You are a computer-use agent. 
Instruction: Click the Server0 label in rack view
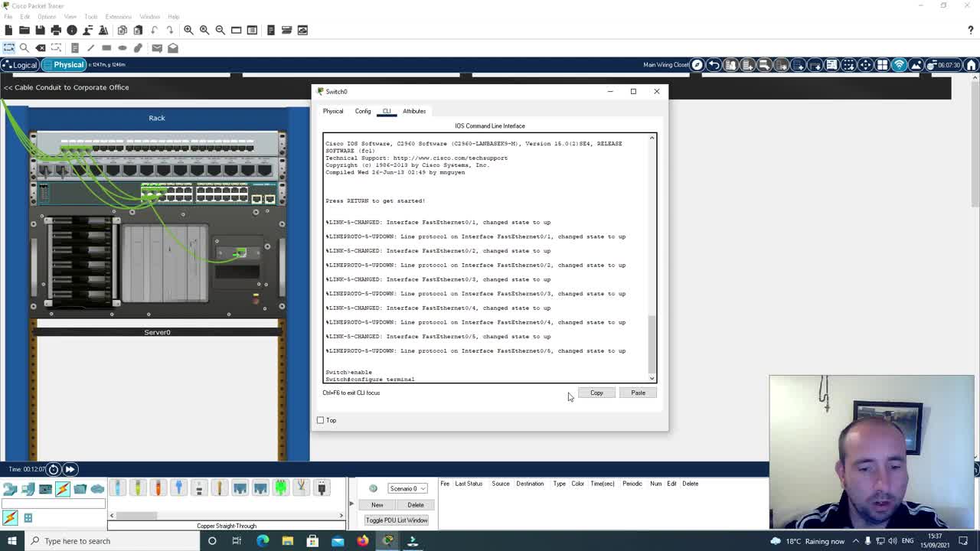(157, 332)
